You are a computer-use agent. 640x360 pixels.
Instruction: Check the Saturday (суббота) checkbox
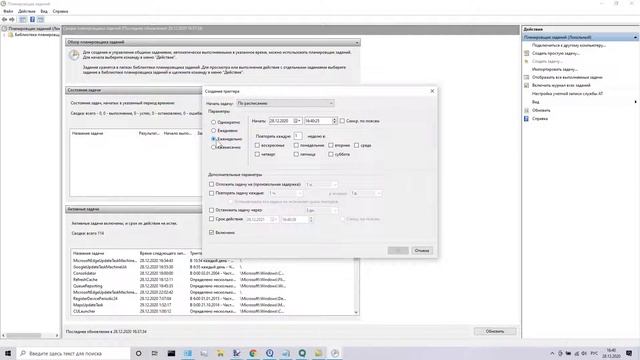(x=331, y=154)
